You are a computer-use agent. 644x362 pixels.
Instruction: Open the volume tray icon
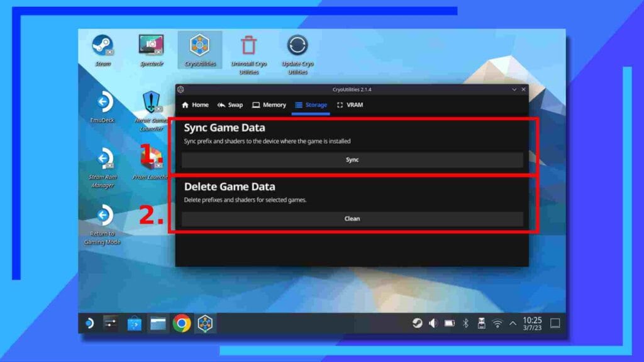pos(433,324)
